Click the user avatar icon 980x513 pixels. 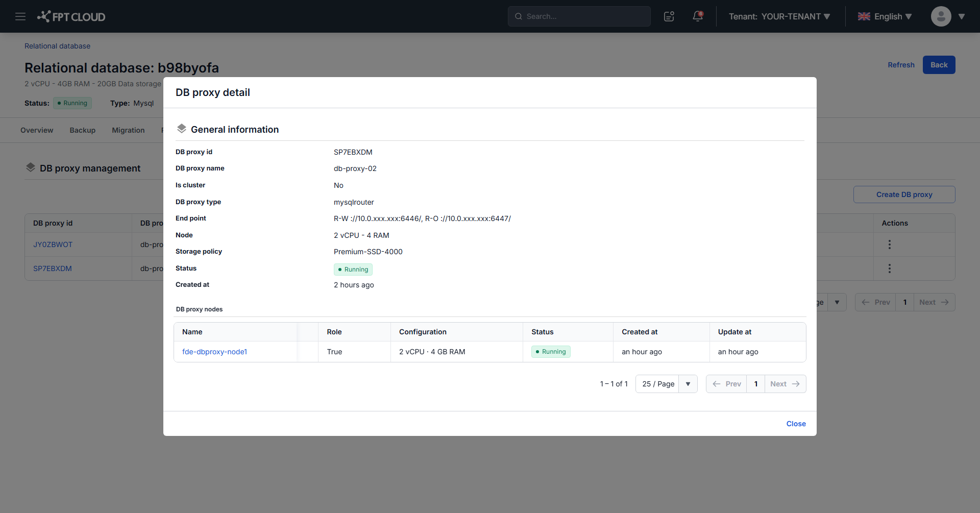[x=941, y=16]
